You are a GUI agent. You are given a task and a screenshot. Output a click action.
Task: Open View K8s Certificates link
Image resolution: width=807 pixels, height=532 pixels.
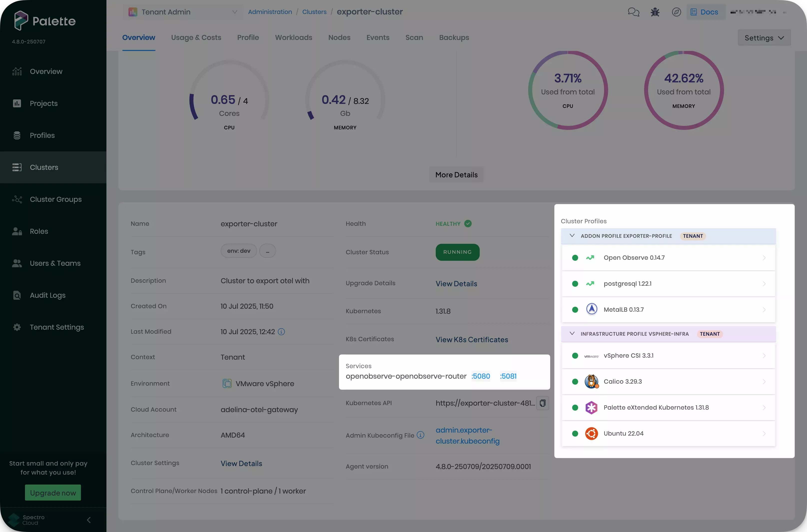472,340
